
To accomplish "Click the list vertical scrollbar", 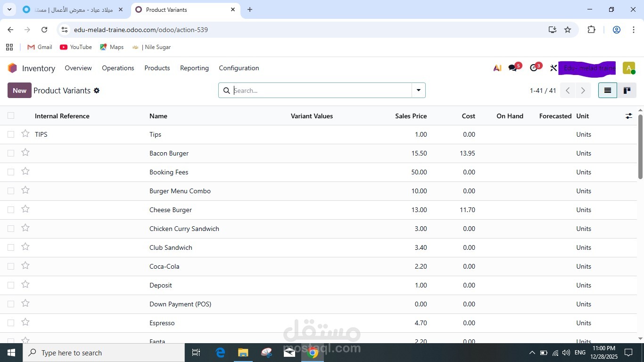I will click(640, 146).
